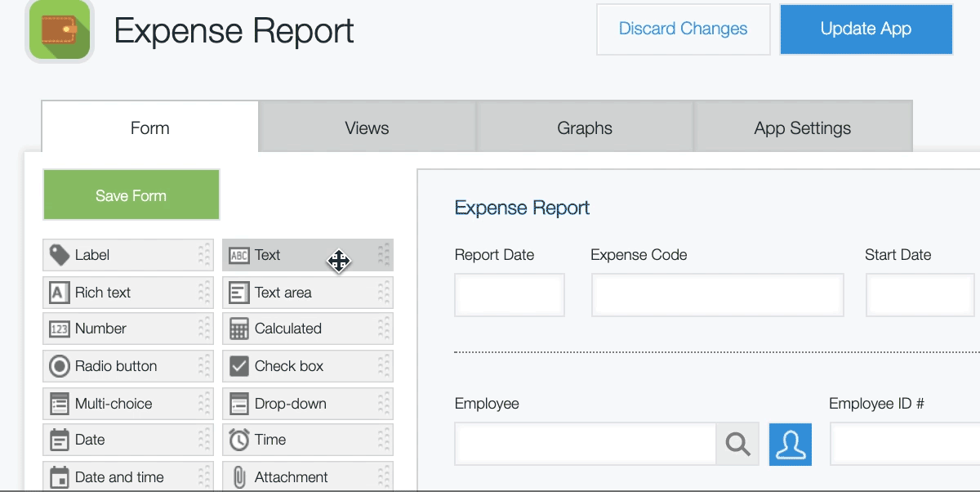This screenshot has width=980, height=492.
Task: Switch to the Views tab
Action: point(367,128)
